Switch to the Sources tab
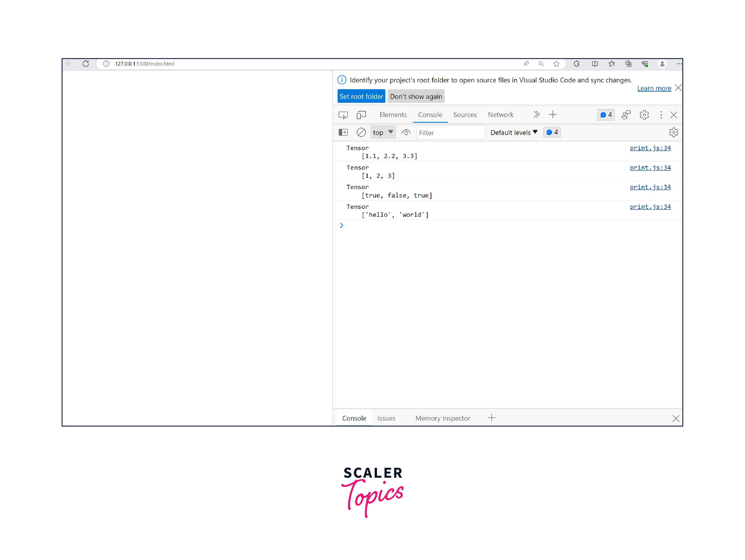 [465, 115]
